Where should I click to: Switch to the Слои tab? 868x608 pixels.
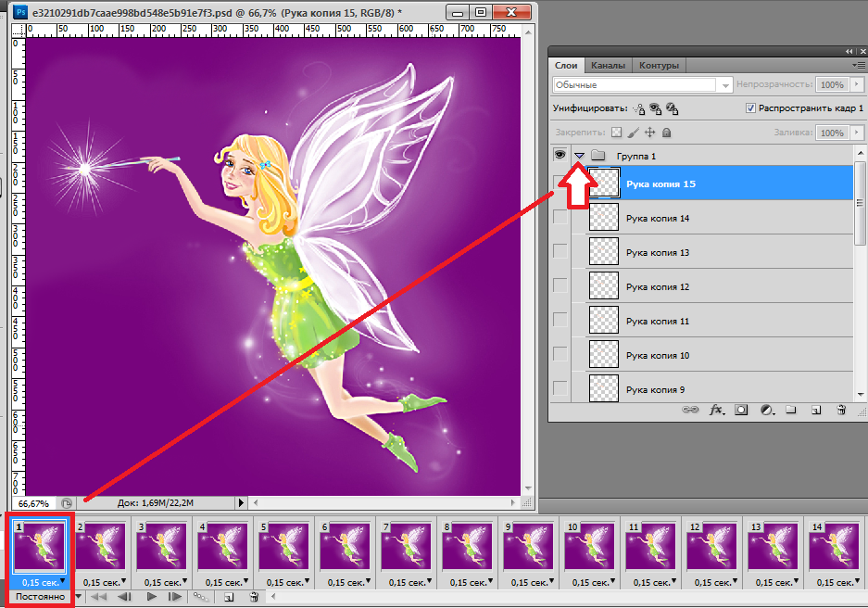pos(566,65)
